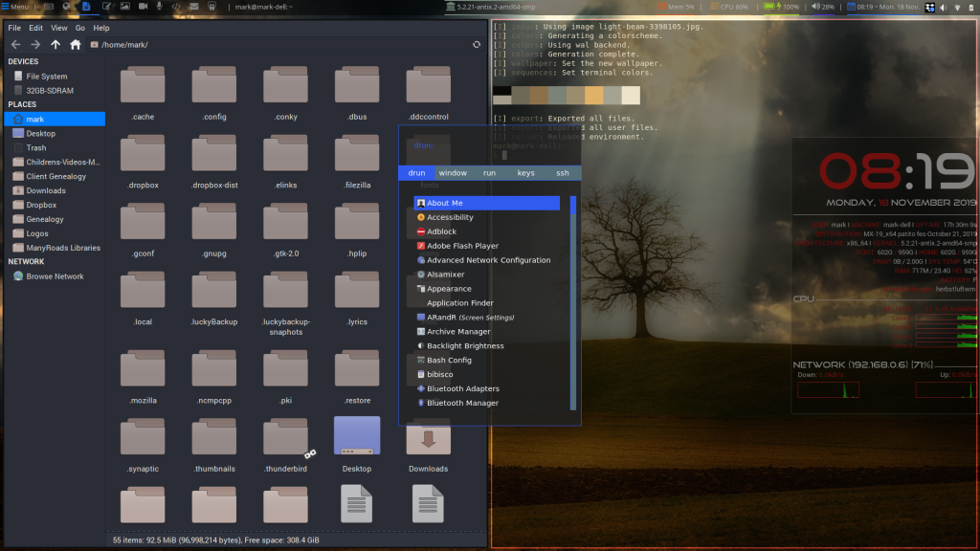The height and width of the screenshot is (551, 980).
Task: Select the 32GB-SDRAM device
Action: [55, 91]
